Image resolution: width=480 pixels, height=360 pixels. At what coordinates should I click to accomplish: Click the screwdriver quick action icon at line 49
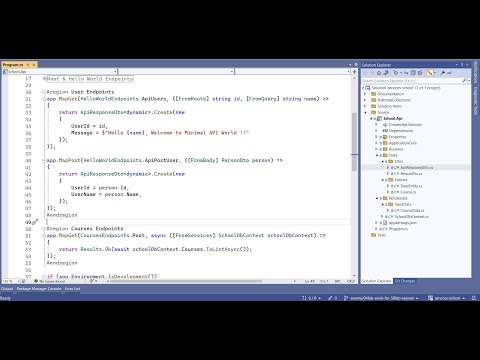pos(35,222)
